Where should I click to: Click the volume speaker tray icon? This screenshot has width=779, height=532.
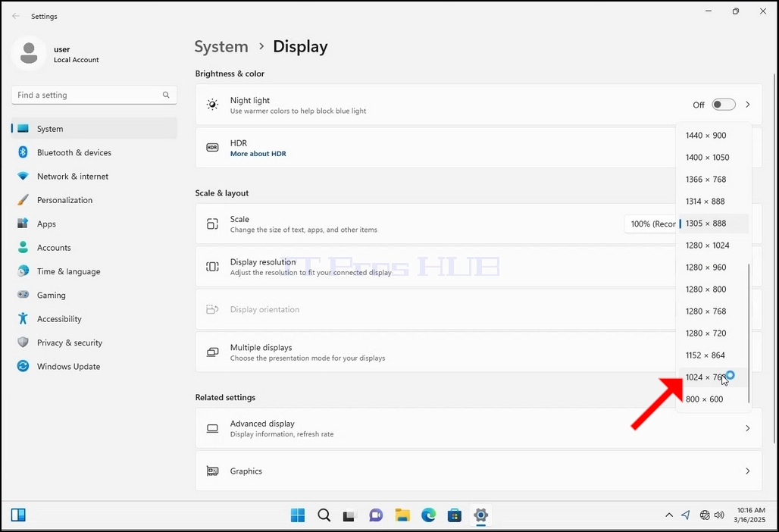(719, 515)
